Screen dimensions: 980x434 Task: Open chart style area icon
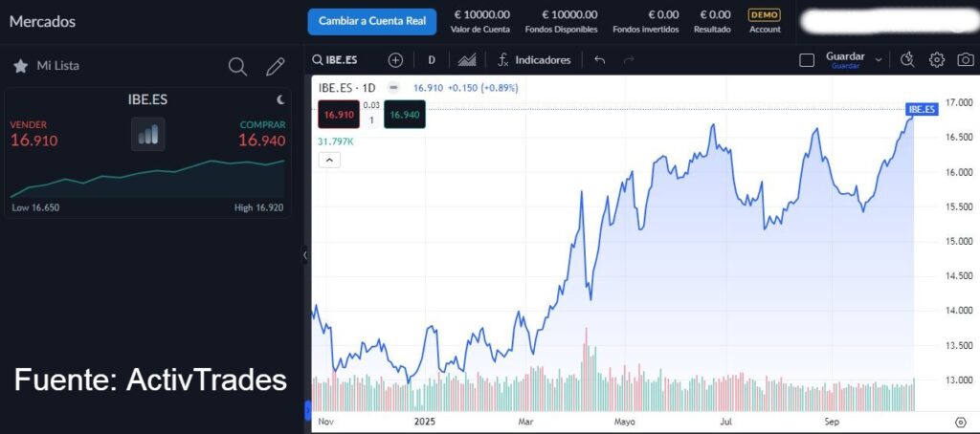point(467,59)
